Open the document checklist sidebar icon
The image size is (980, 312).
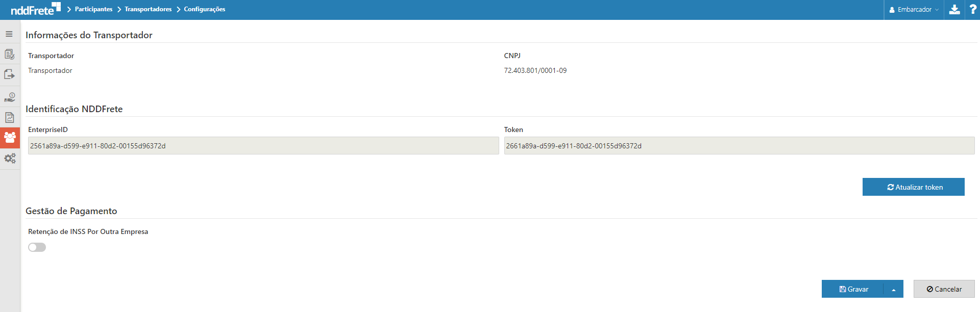(x=9, y=54)
